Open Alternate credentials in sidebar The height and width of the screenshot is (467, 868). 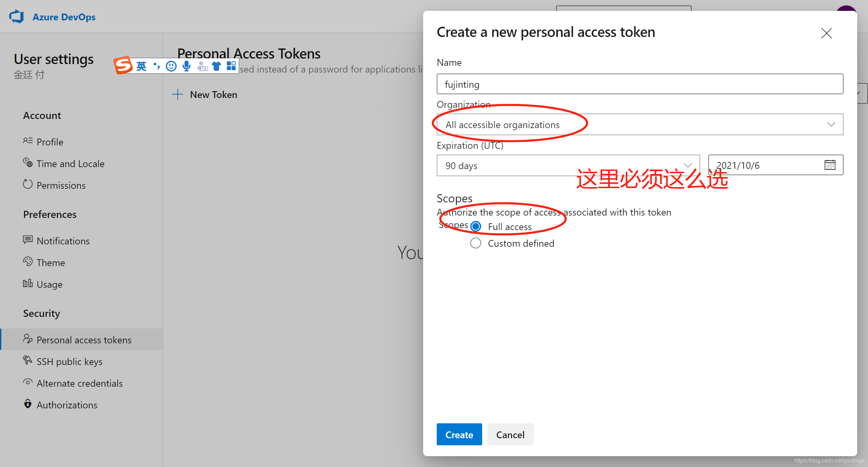pos(79,383)
